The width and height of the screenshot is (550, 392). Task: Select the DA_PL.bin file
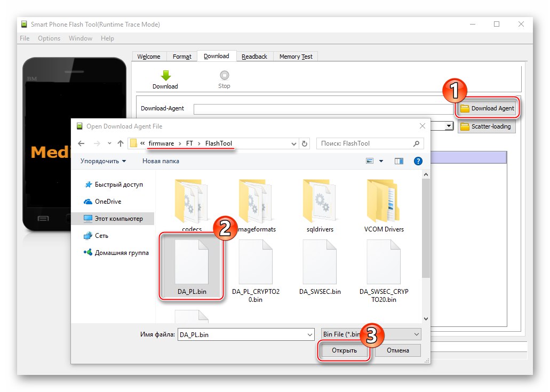(x=192, y=267)
